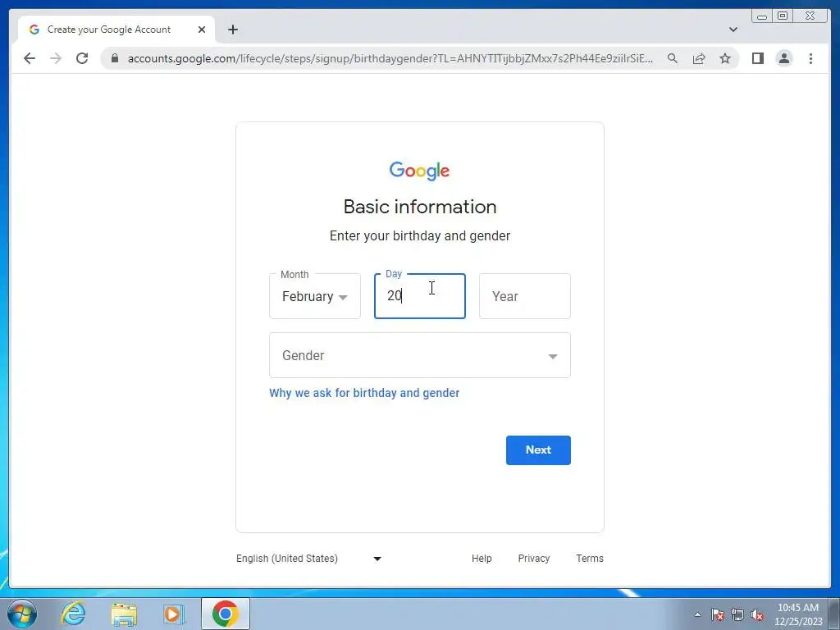Minimize the Chrome window
The image size is (840, 630).
coord(762,16)
